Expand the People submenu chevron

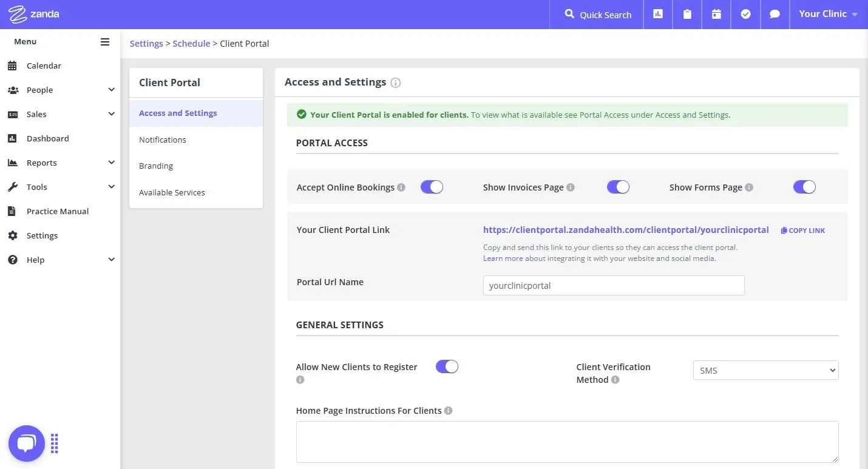(x=111, y=90)
